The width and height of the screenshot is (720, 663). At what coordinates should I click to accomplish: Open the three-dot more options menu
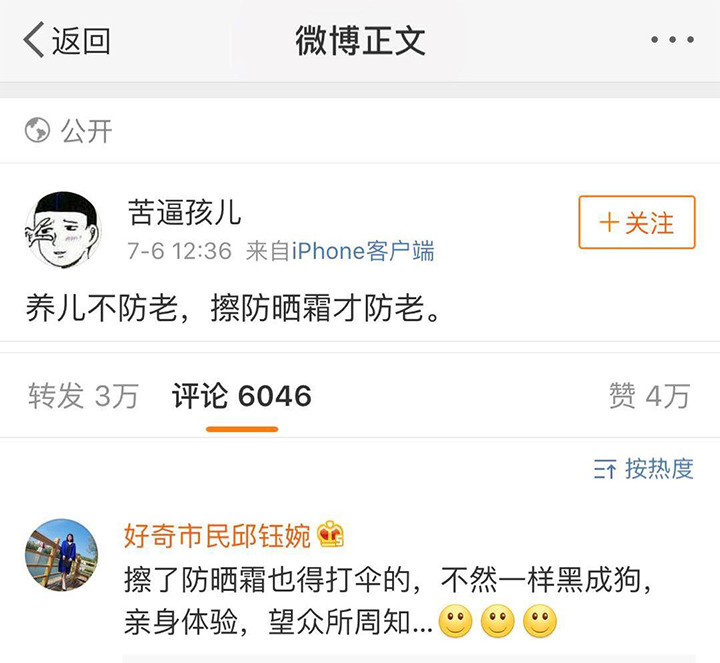(x=672, y=40)
